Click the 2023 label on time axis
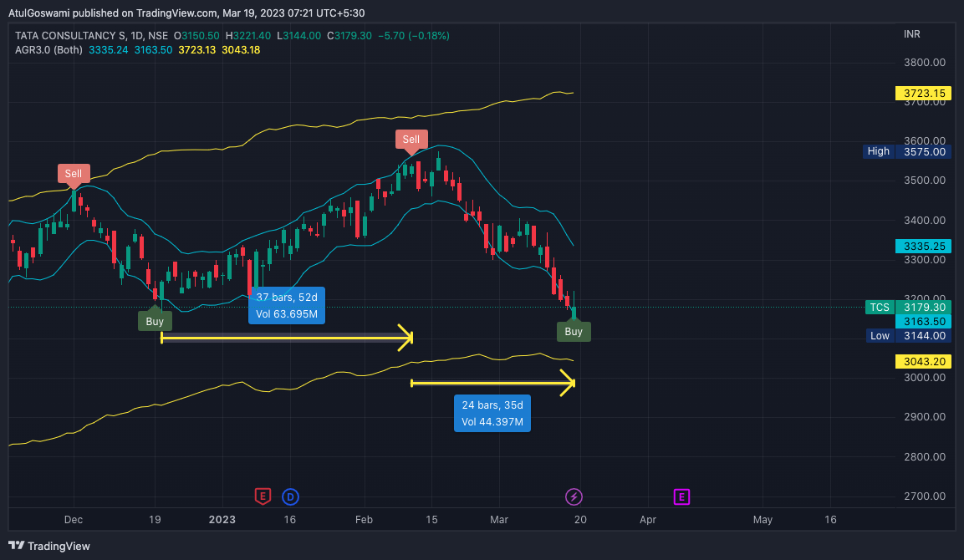964x560 pixels. 222,519
